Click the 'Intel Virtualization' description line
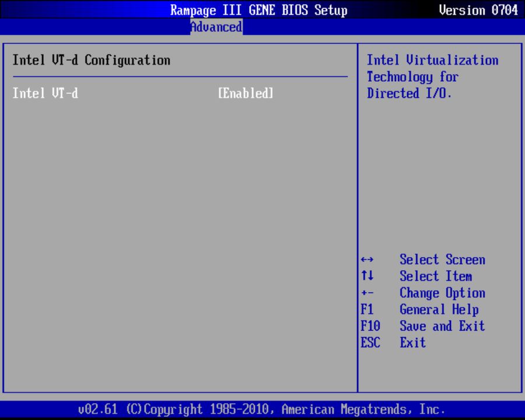Screen dimensions: 525x420 click(x=433, y=60)
